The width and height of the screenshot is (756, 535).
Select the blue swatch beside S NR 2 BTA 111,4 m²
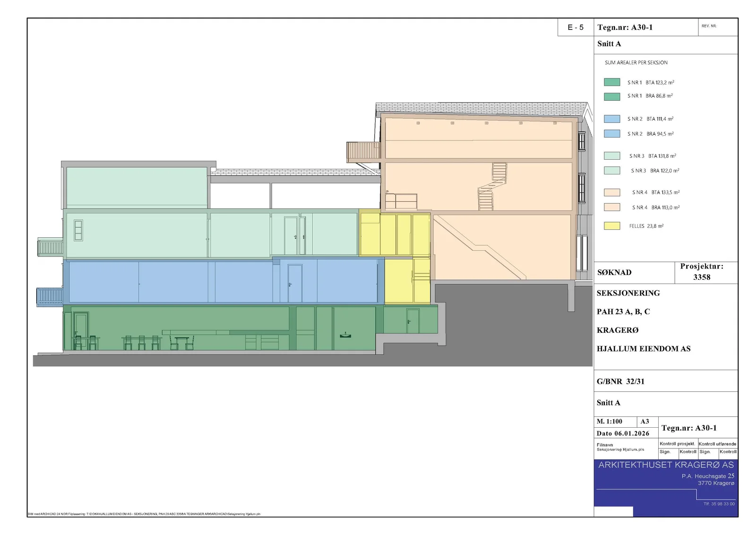[x=612, y=119]
